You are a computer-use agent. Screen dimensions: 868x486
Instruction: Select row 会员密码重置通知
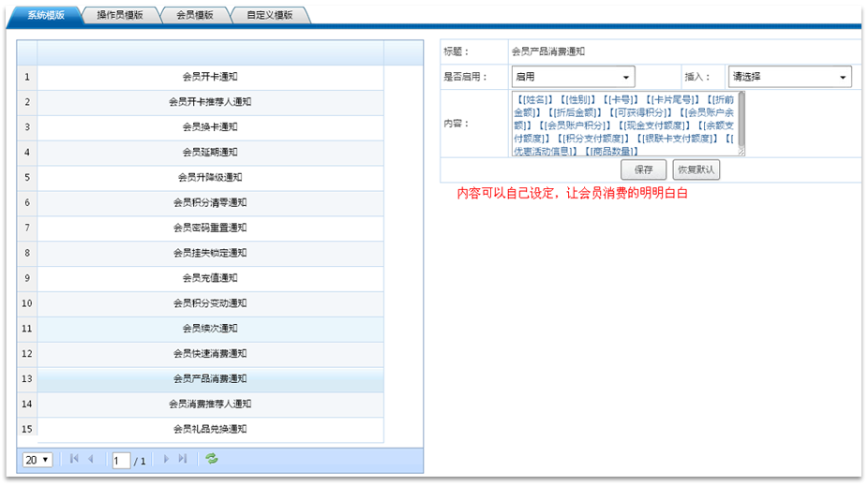pos(210,228)
